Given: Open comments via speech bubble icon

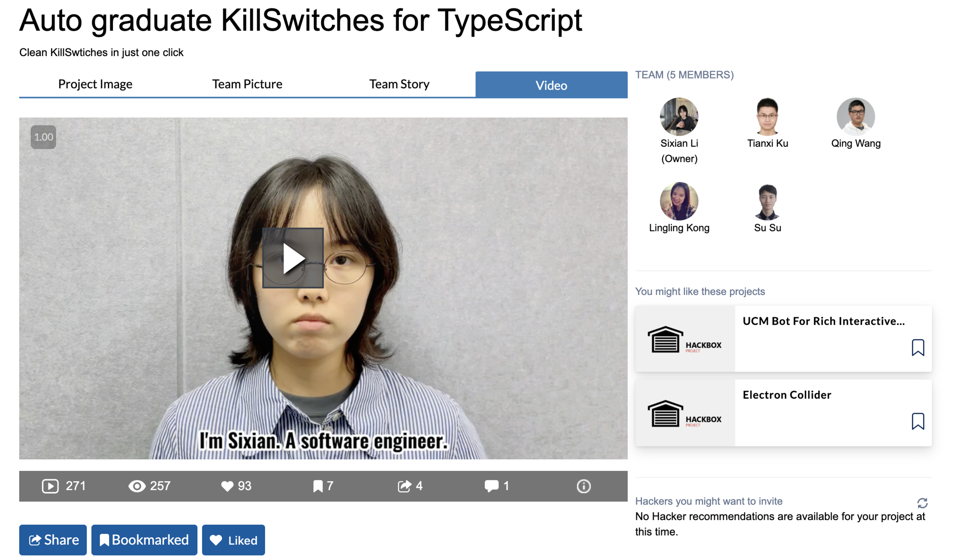Looking at the screenshot, I should pos(491,486).
